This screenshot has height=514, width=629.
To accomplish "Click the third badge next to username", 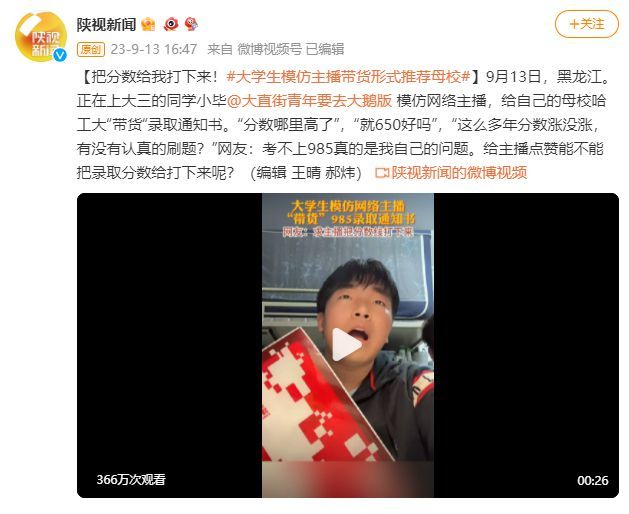I will pyautogui.click(x=191, y=24).
